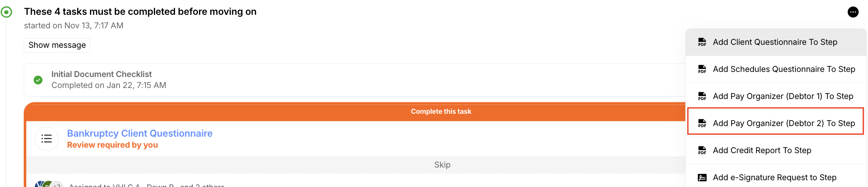Click the green step status circle
This screenshot has width=868, height=187.
click(x=6, y=12)
